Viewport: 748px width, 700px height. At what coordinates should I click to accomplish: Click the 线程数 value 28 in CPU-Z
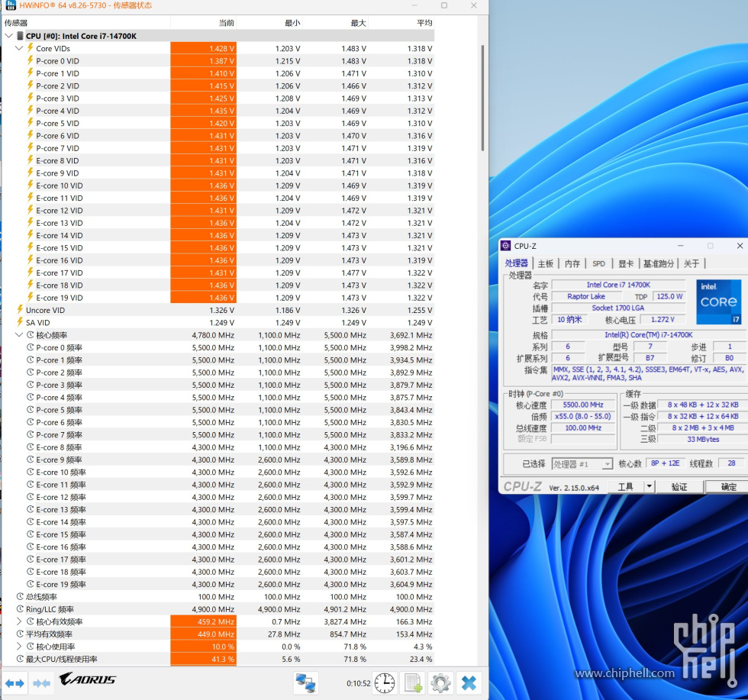click(731, 463)
